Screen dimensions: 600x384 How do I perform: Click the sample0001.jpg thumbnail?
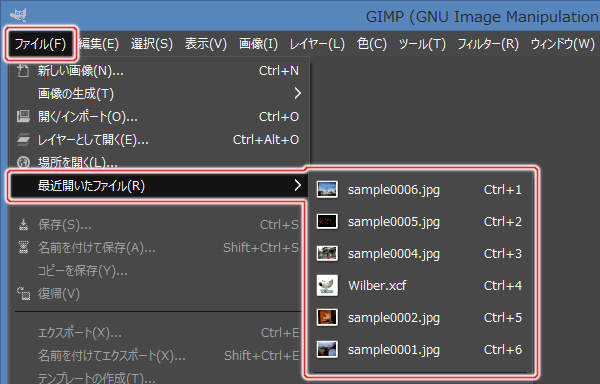(327, 349)
